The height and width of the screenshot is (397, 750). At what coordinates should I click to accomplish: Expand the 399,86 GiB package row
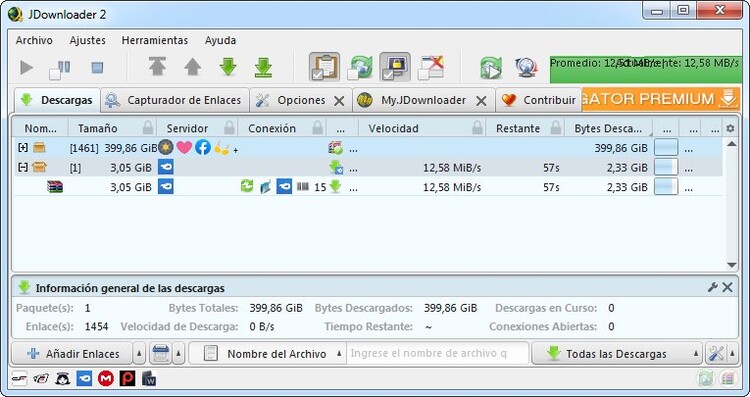click(22, 148)
